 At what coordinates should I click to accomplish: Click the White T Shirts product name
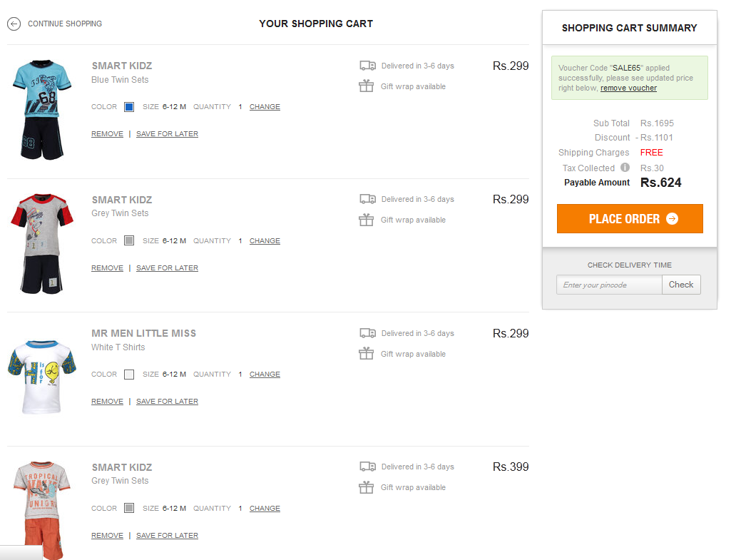(118, 347)
